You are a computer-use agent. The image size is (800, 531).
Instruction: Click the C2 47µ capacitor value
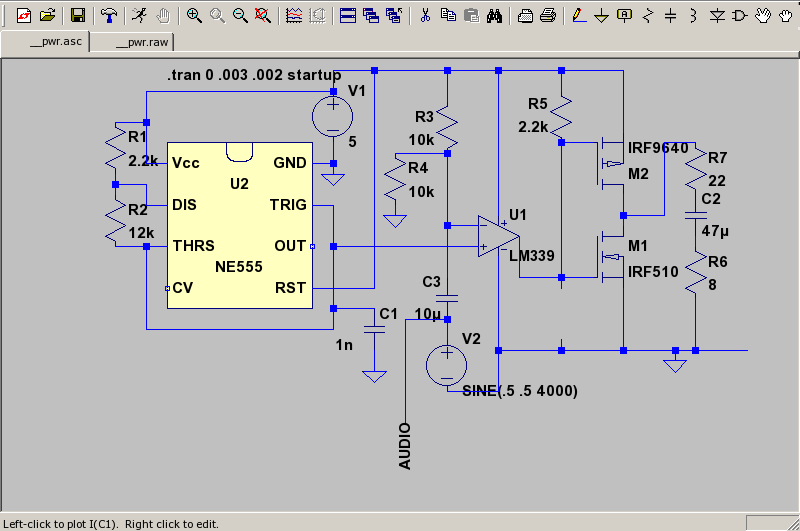(715, 231)
